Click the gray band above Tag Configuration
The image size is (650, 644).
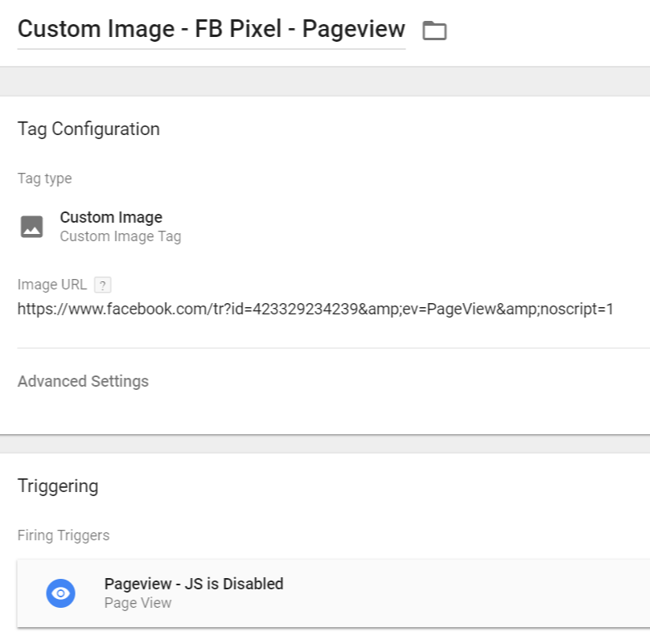click(325, 81)
